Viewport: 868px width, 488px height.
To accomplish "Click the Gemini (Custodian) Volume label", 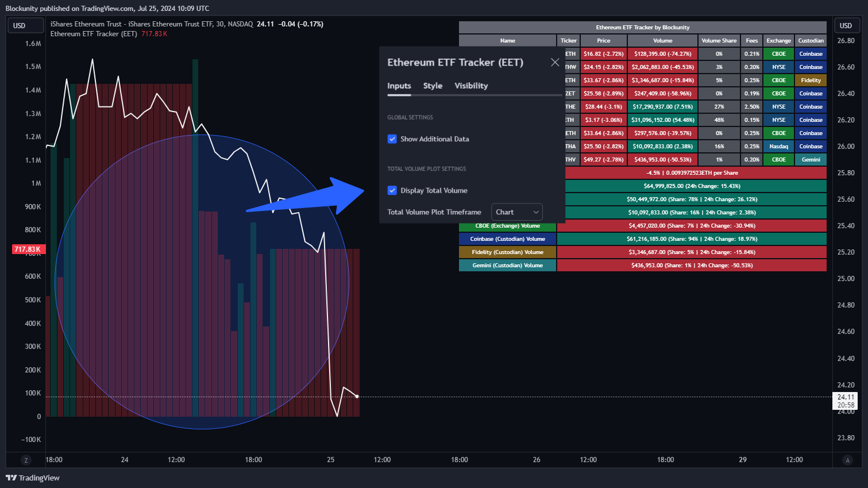I will (508, 265).
